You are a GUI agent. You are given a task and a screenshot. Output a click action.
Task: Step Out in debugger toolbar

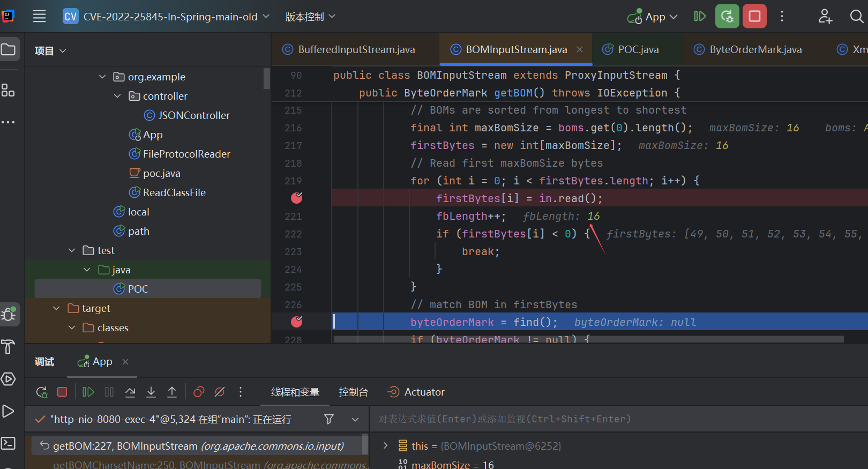(x=172, y=392)
